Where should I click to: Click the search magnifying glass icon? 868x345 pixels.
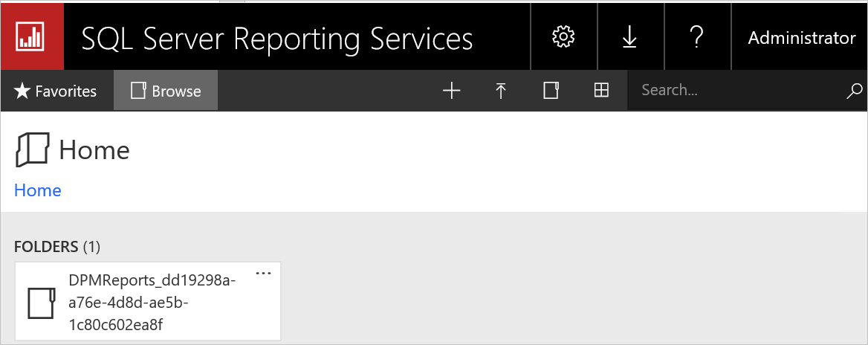point(854,91)
